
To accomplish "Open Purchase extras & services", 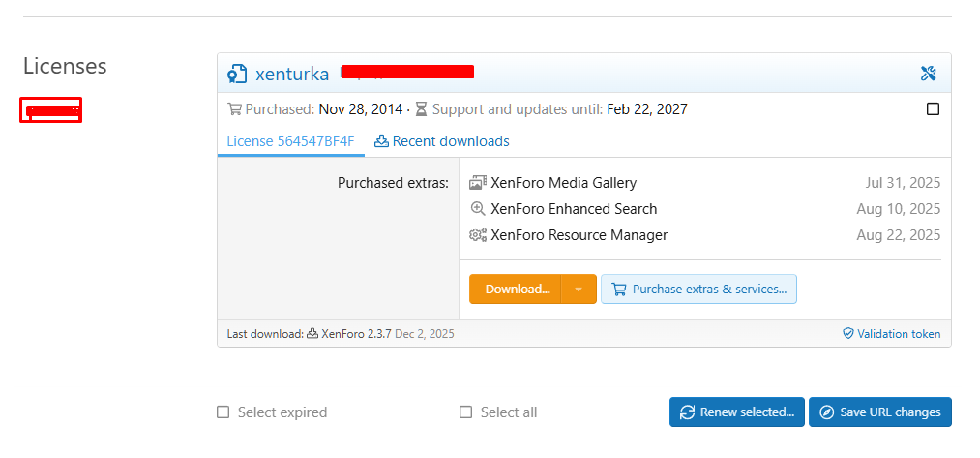I will coord(698,290).
